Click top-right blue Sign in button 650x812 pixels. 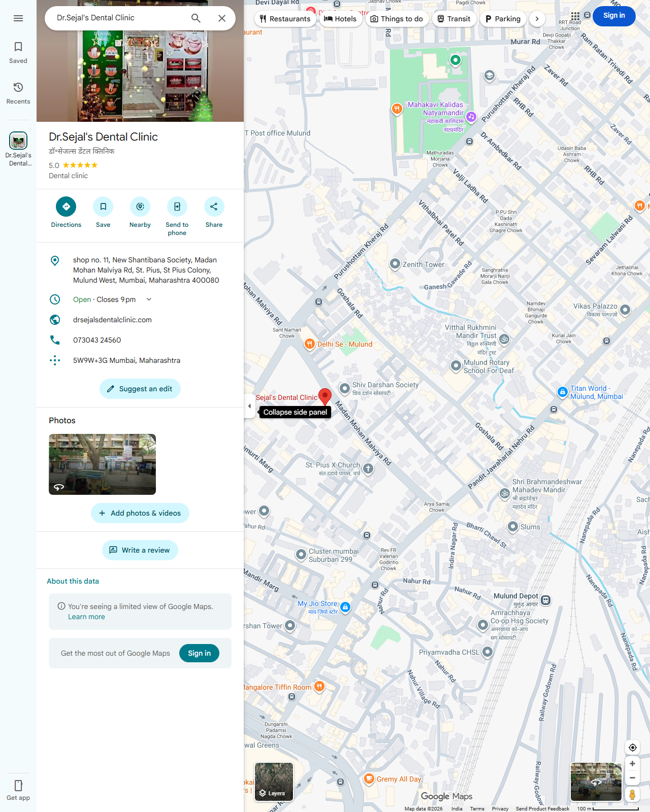point(614,16)
